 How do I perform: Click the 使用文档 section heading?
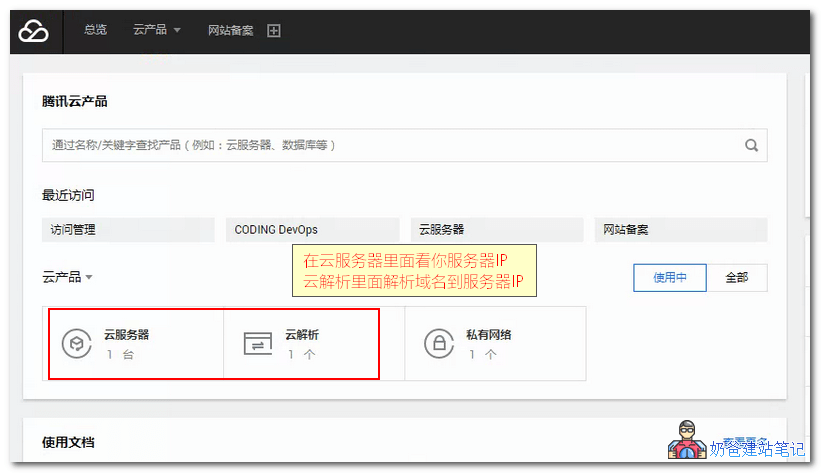68,443
